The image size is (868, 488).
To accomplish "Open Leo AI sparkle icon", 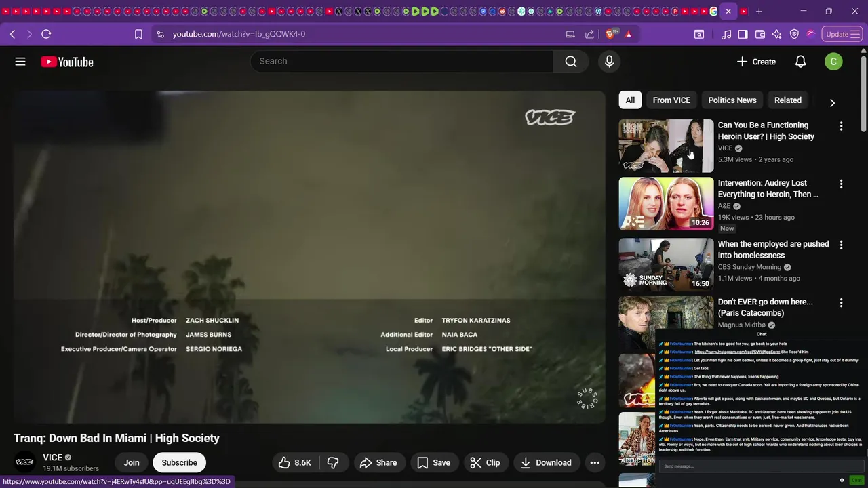I will click(777, 34).
